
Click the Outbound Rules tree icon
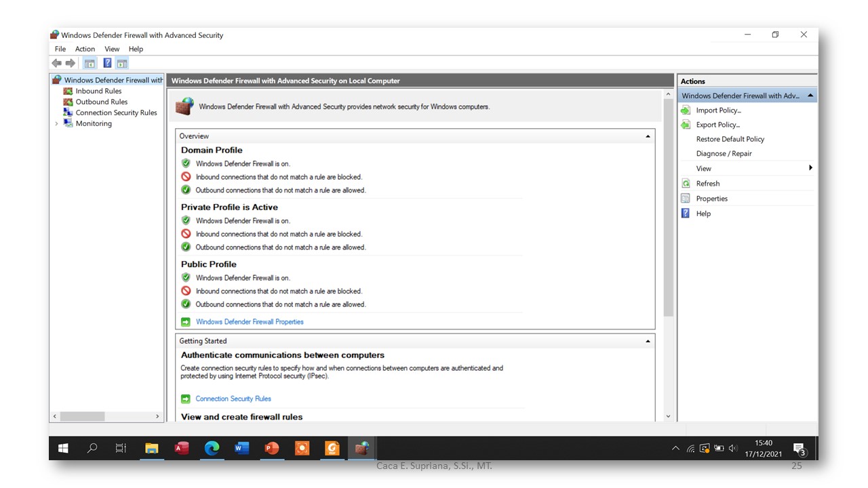tap(68, 102)
